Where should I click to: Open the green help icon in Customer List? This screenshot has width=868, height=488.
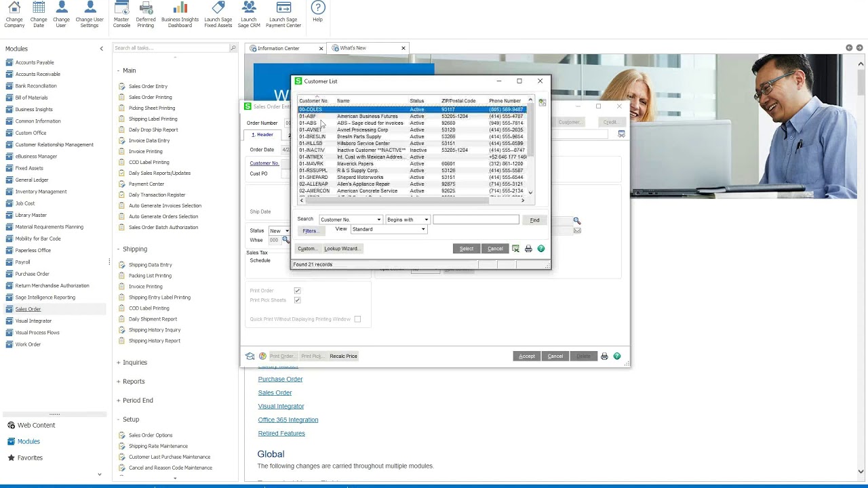(x=541, y=249)
